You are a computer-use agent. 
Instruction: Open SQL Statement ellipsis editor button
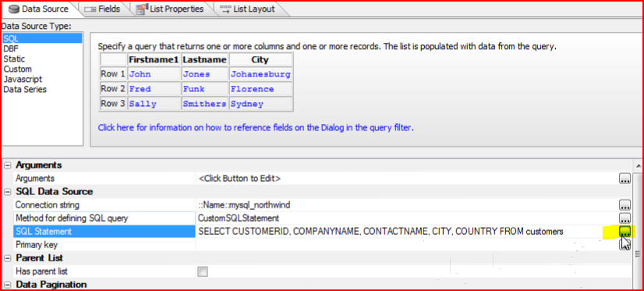[x=625, y=232]
